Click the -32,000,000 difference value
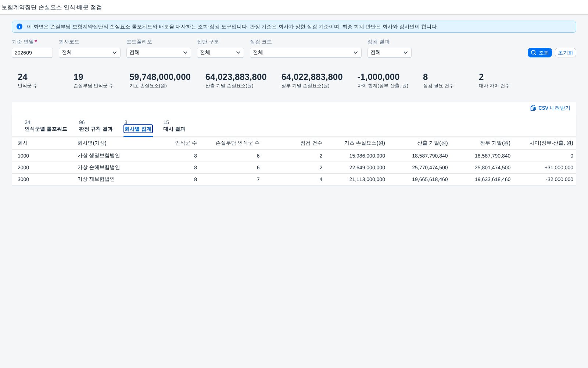This screenshot has width=588, height=368. 559,179
